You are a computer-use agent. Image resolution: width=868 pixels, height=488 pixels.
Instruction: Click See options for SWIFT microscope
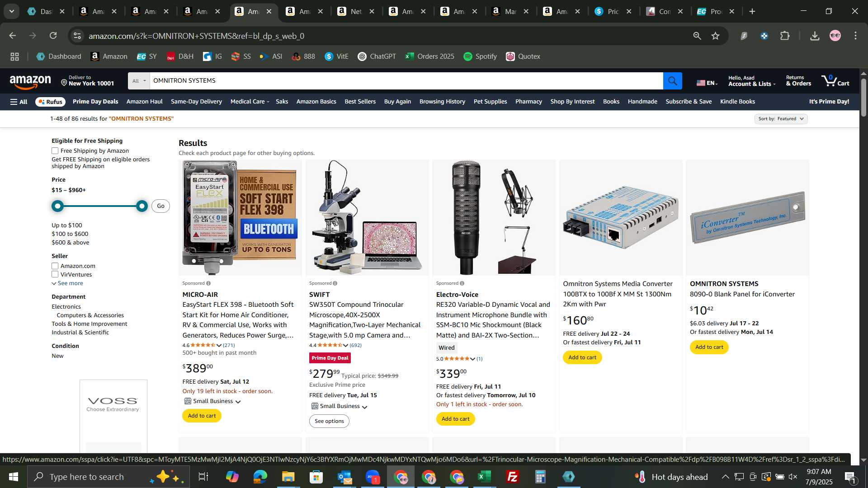click(329, 421)
